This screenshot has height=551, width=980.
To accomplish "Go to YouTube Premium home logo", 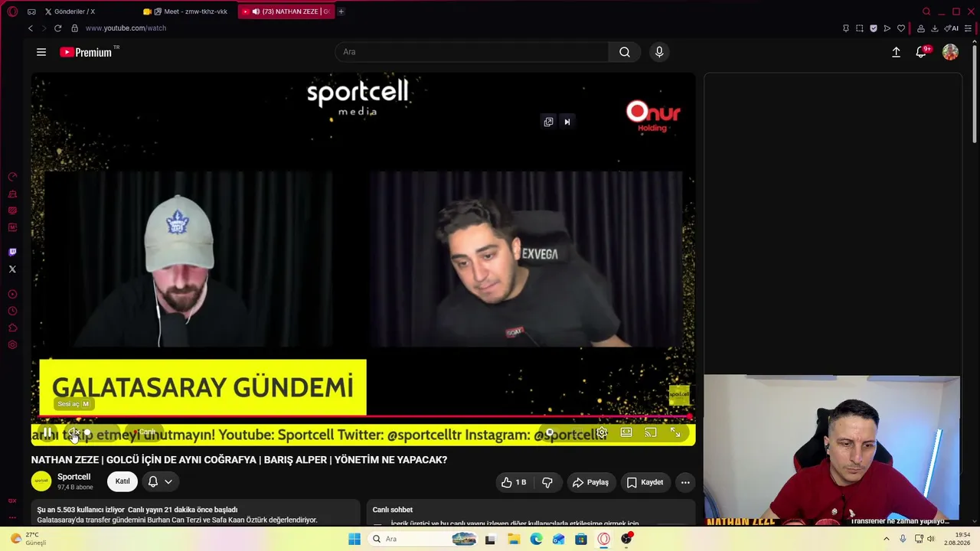I will coord(86,52).
